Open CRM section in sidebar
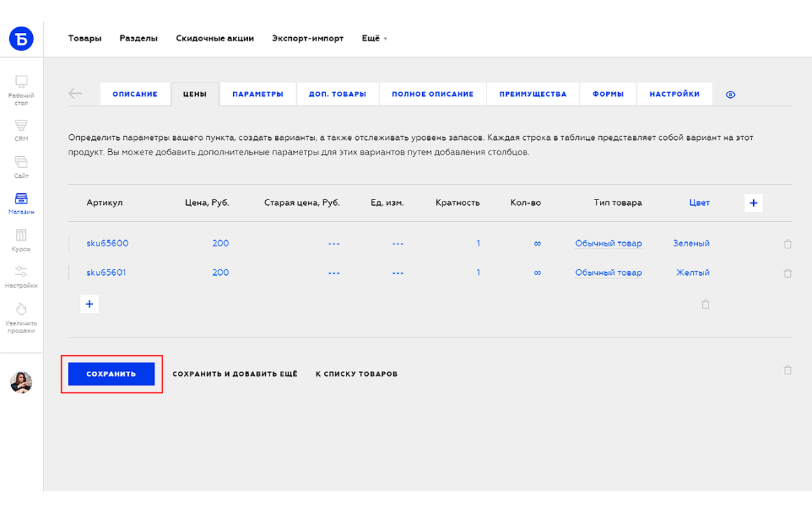Viewport: 812px width, 513px height. click(x=21, y=130)
